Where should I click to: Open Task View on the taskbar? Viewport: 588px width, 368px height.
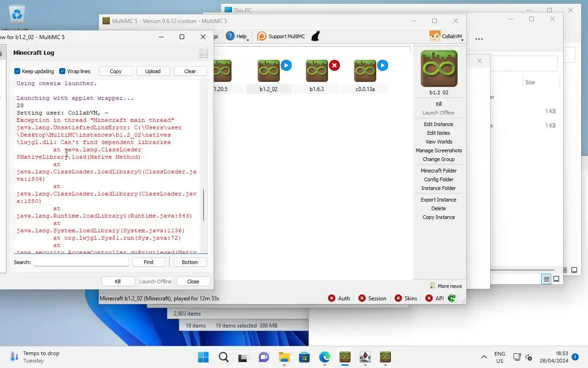click(243, 357)
